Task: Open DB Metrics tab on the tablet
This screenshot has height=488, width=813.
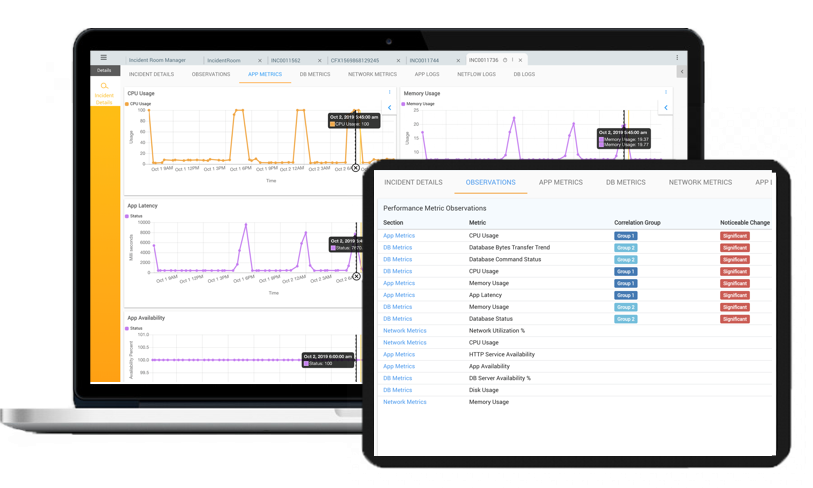Action: (x=626, y=183)
